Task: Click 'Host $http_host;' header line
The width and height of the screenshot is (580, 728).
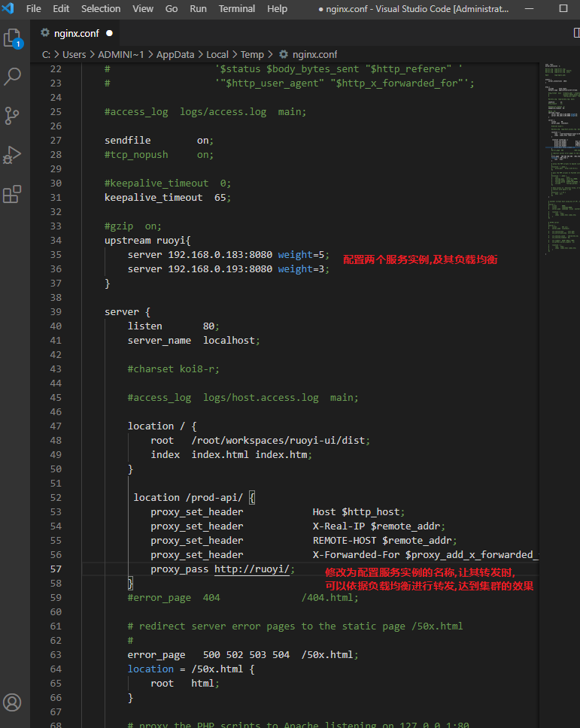Action: (x=278, y=511)
